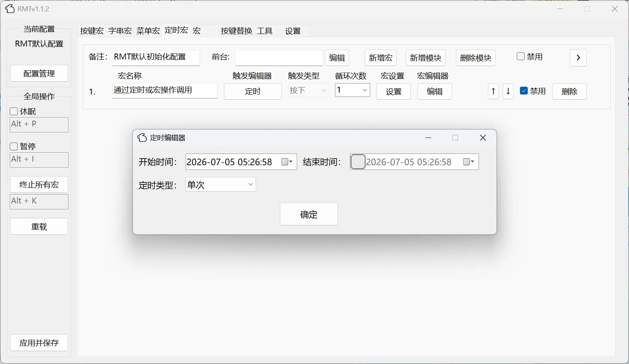Switch to 菜单宏 tab
Viewport: 629px width, 364px height.
148,31
